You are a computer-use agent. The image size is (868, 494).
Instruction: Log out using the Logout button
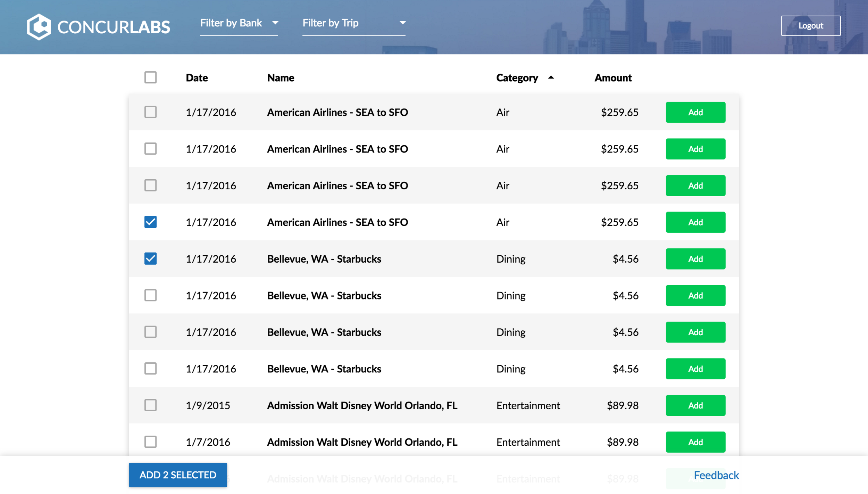811,26
